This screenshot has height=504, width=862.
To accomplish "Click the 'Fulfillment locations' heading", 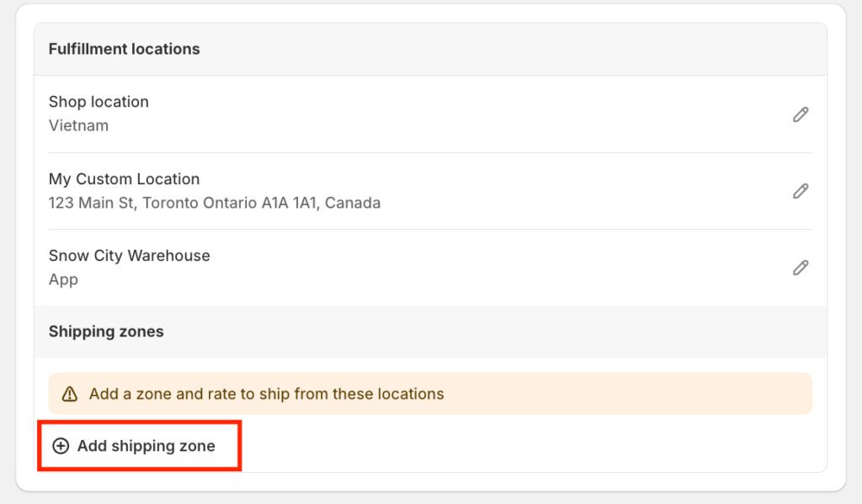I will coord(124,49).
